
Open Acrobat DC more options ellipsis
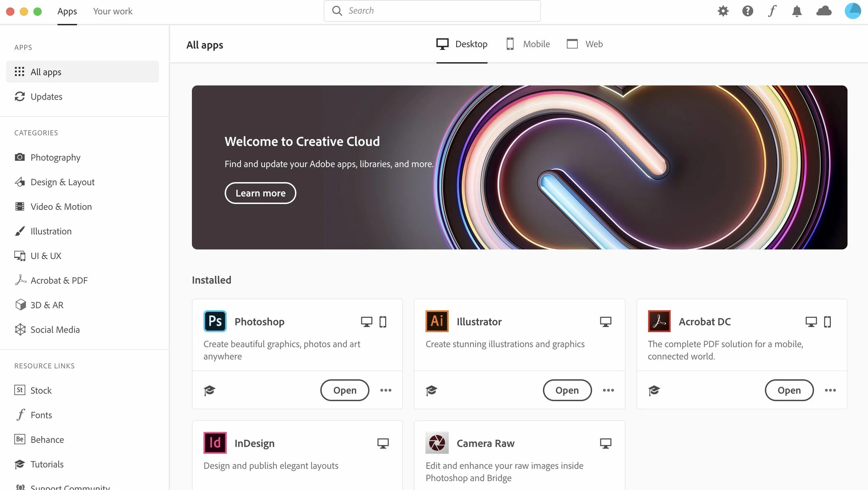coord(830,390)
